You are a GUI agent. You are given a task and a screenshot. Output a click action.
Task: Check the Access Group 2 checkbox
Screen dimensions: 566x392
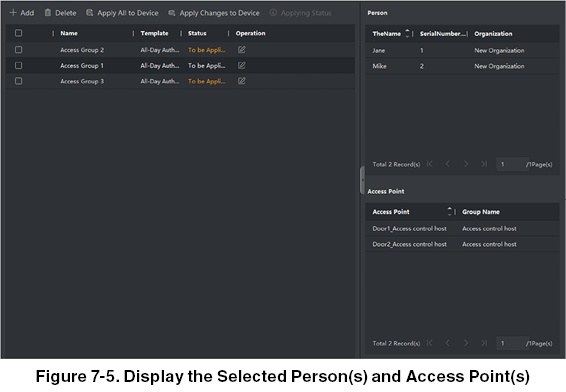click(18, 50)
